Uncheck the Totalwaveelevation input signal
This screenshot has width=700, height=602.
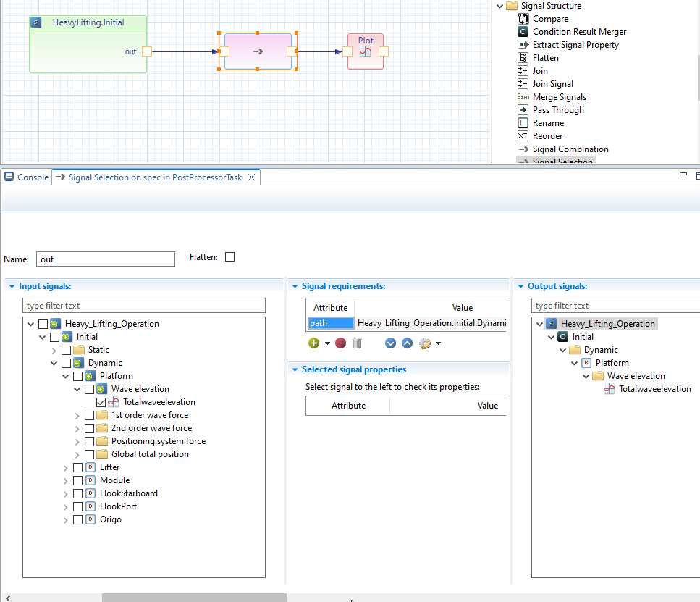101,402
